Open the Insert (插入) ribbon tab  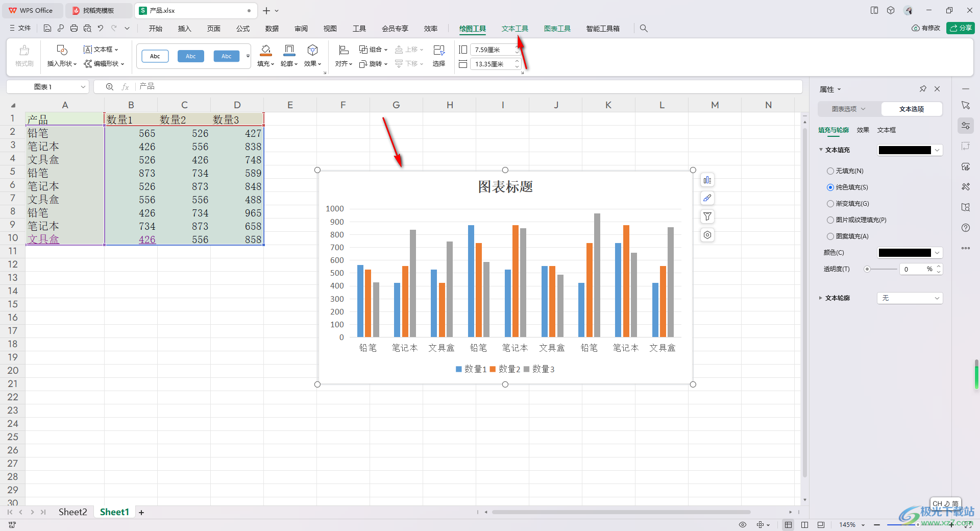184,29
